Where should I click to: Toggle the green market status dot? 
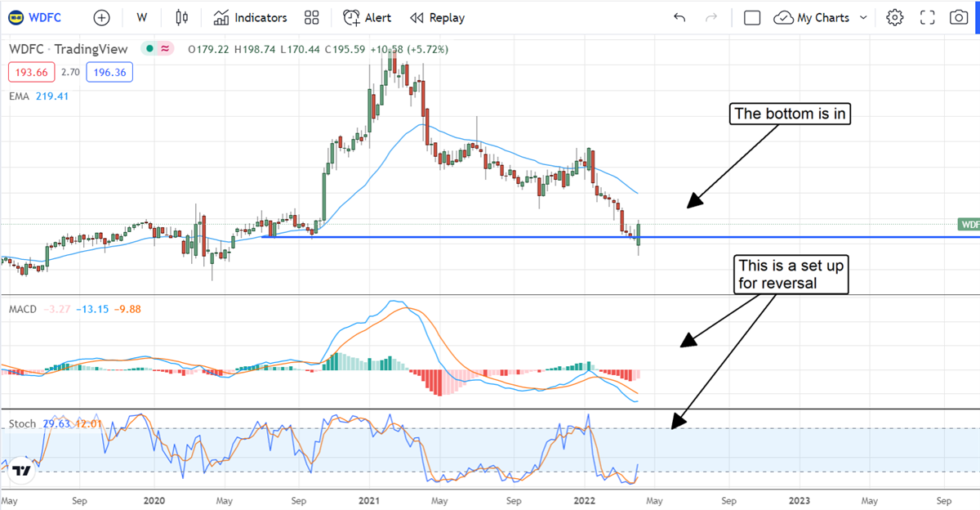coord(149,49)
